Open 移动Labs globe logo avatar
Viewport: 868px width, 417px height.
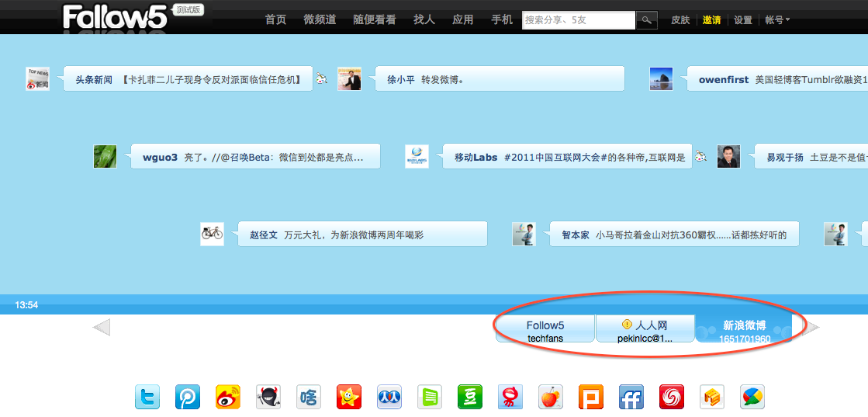pos(417,156)
